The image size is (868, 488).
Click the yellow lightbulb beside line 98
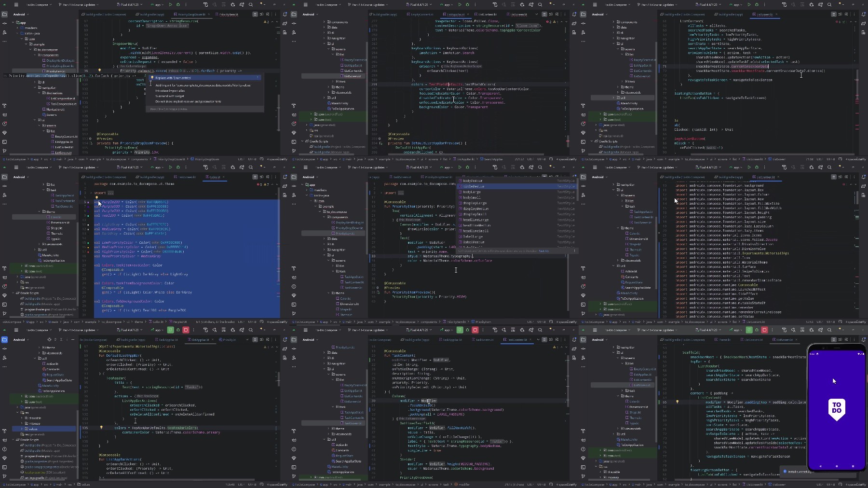(99, 70)
